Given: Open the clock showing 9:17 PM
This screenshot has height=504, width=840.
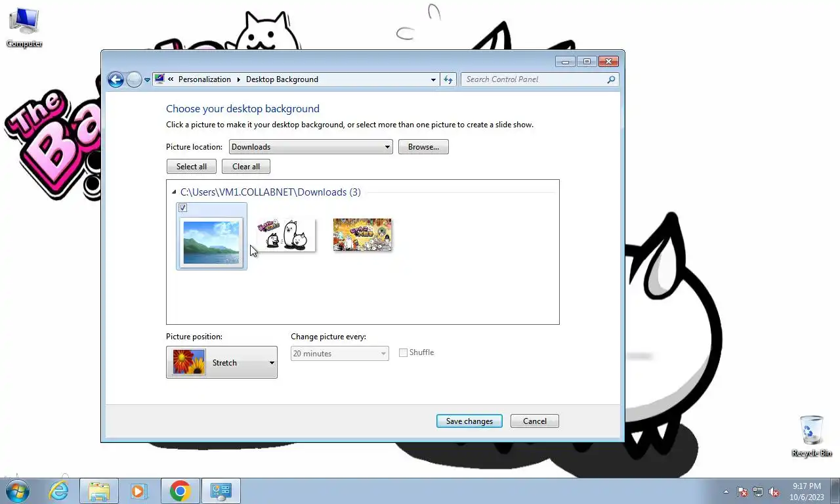Looking at the screenshot, I should click(807, 492).
